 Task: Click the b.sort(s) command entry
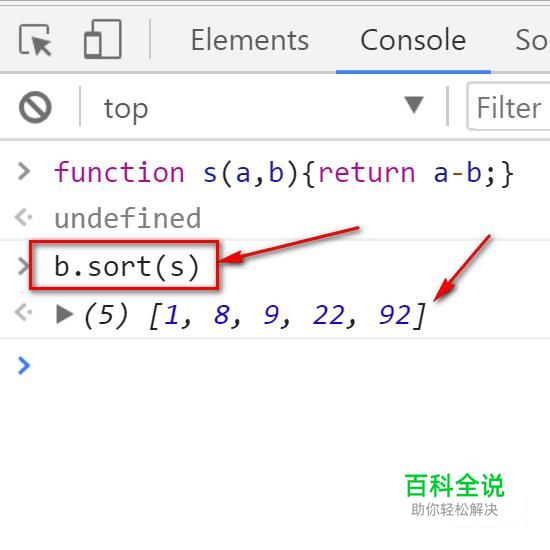click(127, 267)
